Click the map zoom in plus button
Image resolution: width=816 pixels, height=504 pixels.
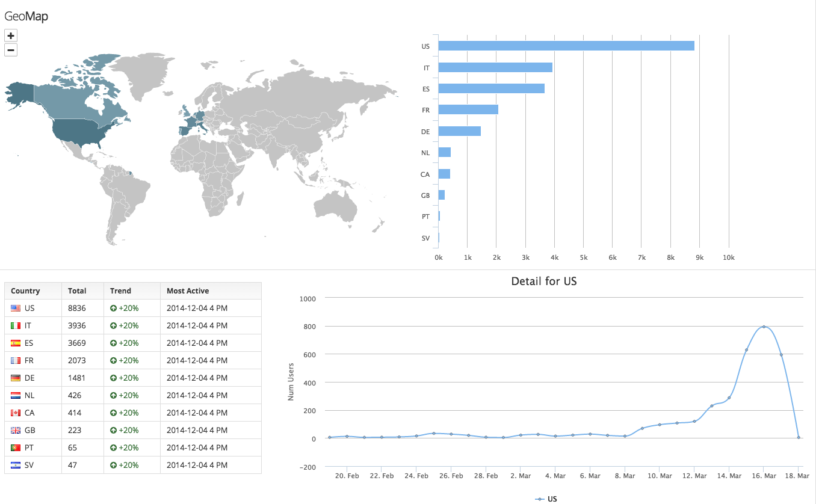coord(11,35)
